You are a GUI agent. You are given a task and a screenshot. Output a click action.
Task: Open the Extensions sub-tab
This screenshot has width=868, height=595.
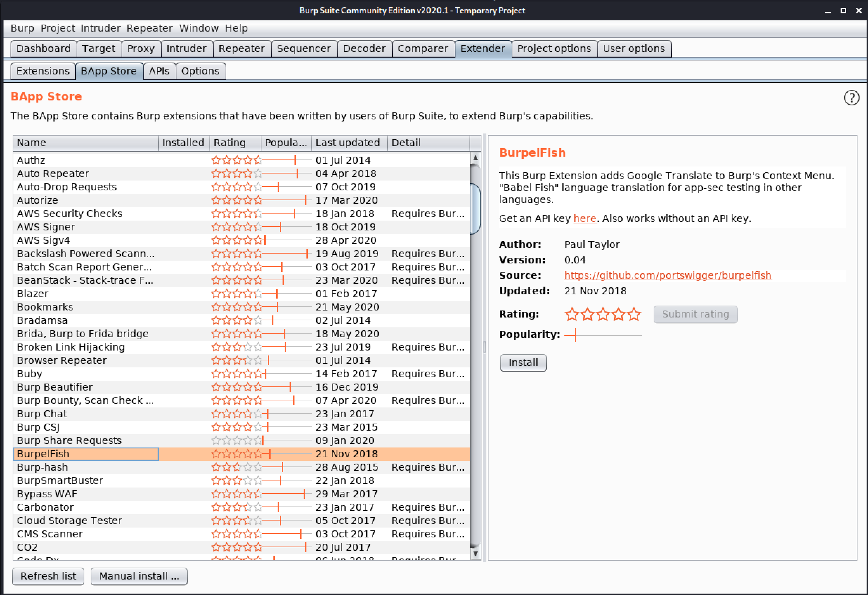tap(43, 71)
